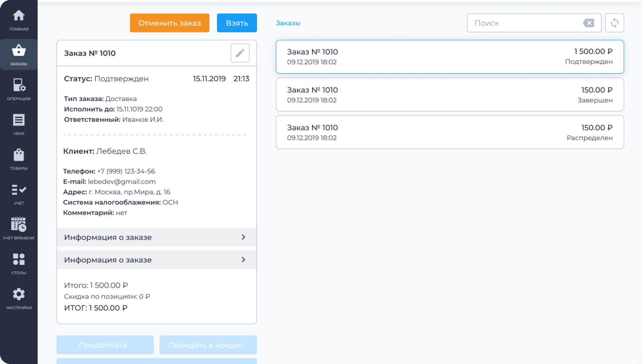Open Учёт accounting section
643x364 pixels.
(19, 194)
